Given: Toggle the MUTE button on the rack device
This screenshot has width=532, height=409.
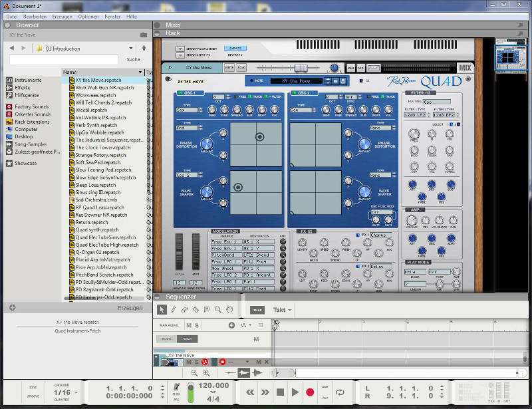Looking at the screenshot, I should [x=229, y=68].
